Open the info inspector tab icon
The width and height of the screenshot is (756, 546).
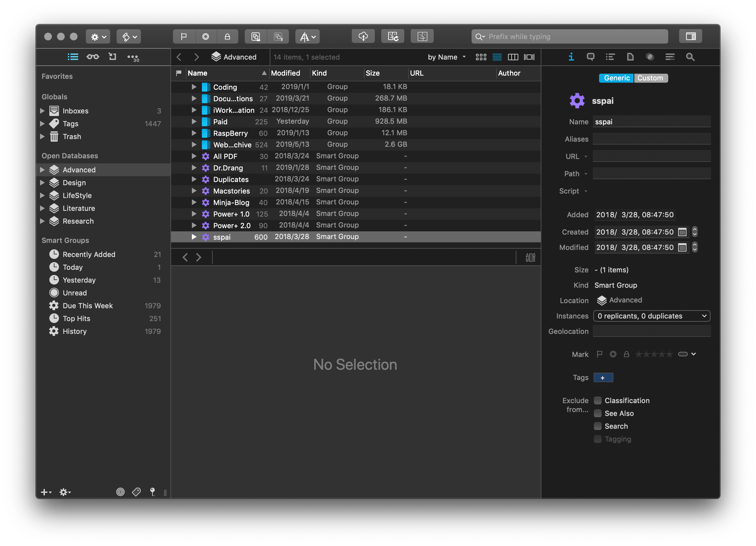(x=571, y=57)
